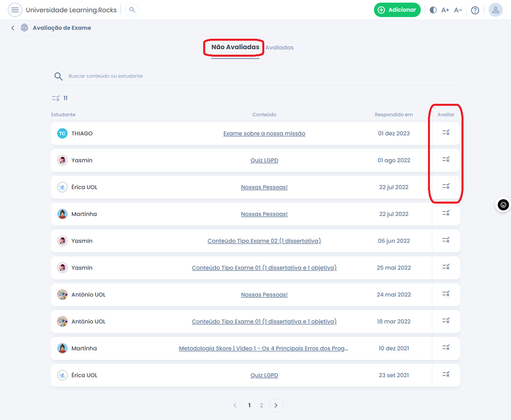Click the header search magnifier icon
The width and height of the screenshot is (511, 420).
click(x=132, y=10)
